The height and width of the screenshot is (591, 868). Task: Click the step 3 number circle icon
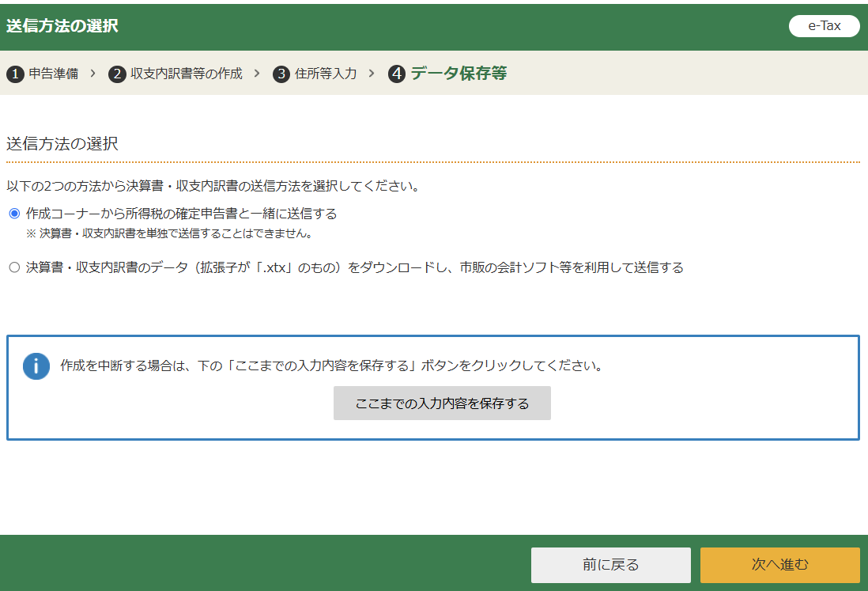tap(281, 74)
